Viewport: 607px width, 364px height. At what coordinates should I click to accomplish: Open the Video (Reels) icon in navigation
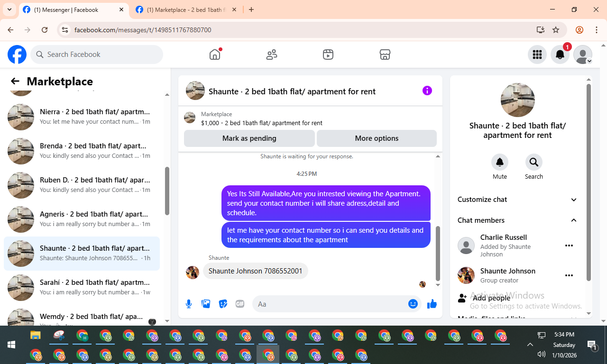[328, 55]
